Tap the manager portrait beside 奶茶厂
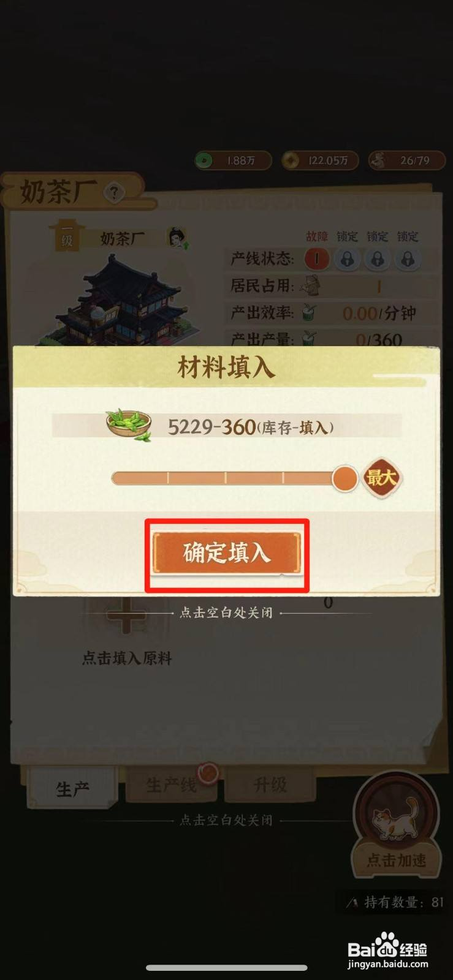Screen dimensions: 453x980 178,238
